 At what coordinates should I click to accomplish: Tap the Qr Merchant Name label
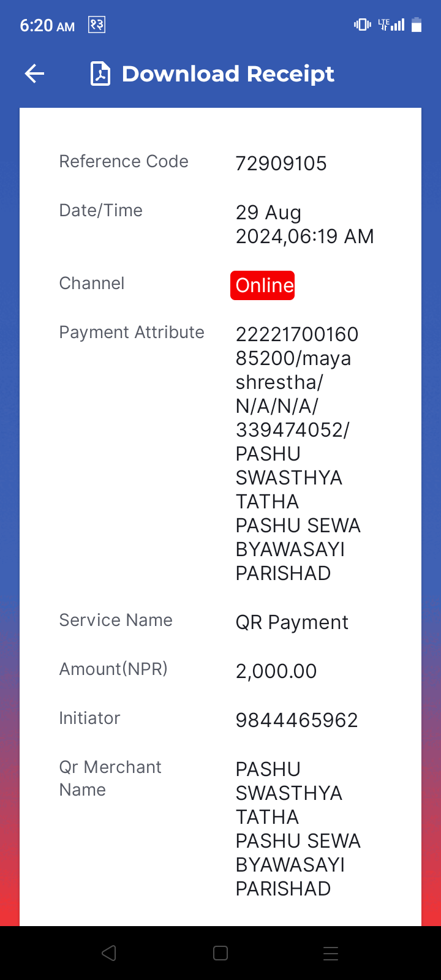click(110, 778)
